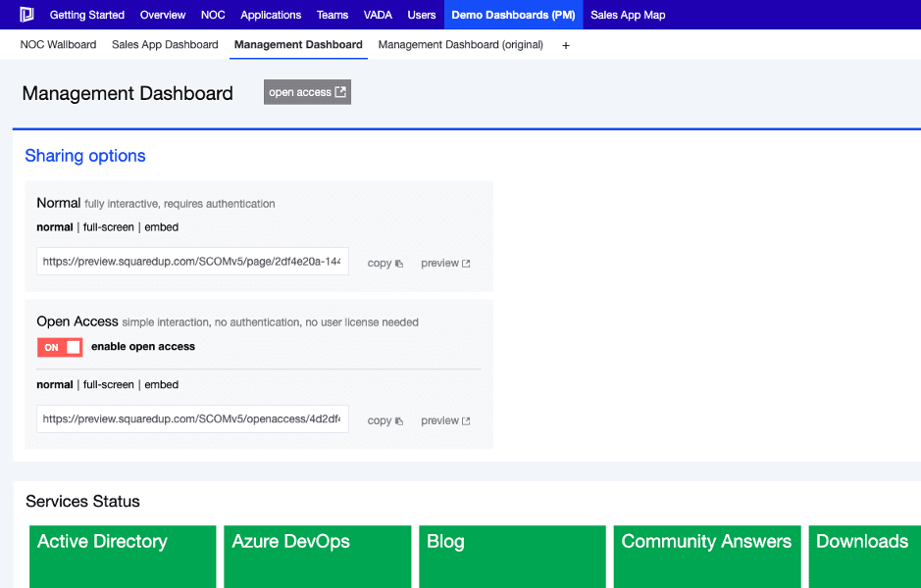Open the Azure DevOps service tile
Image resolution: width=921 pixels, height=588 pixels.
coord(317,557)
